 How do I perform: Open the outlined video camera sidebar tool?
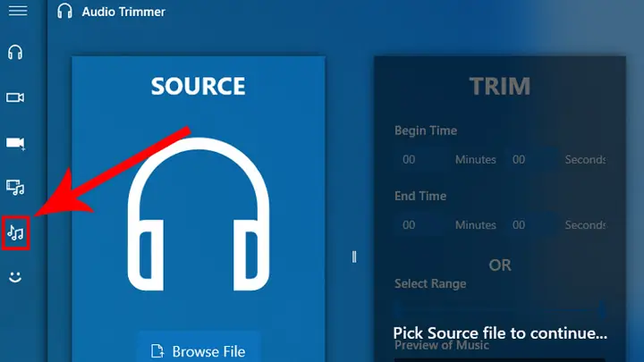tap(15, 97)
